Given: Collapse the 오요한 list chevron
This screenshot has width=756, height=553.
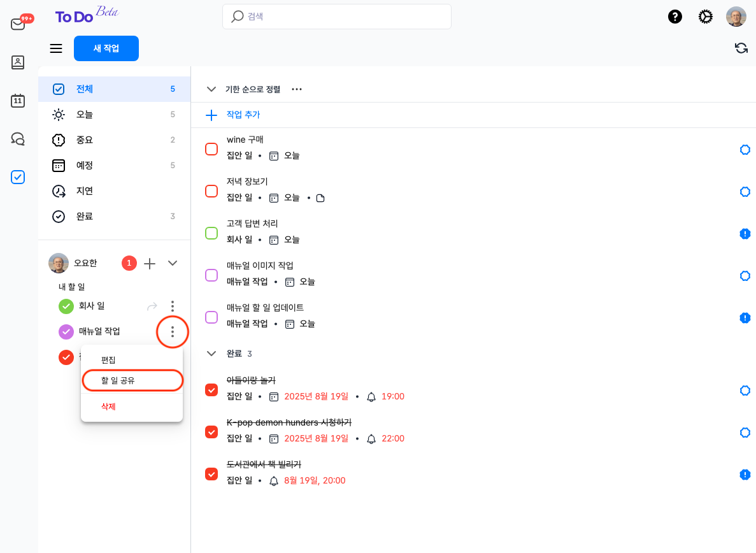Looking at the screenshot, I should coord(173,262).
